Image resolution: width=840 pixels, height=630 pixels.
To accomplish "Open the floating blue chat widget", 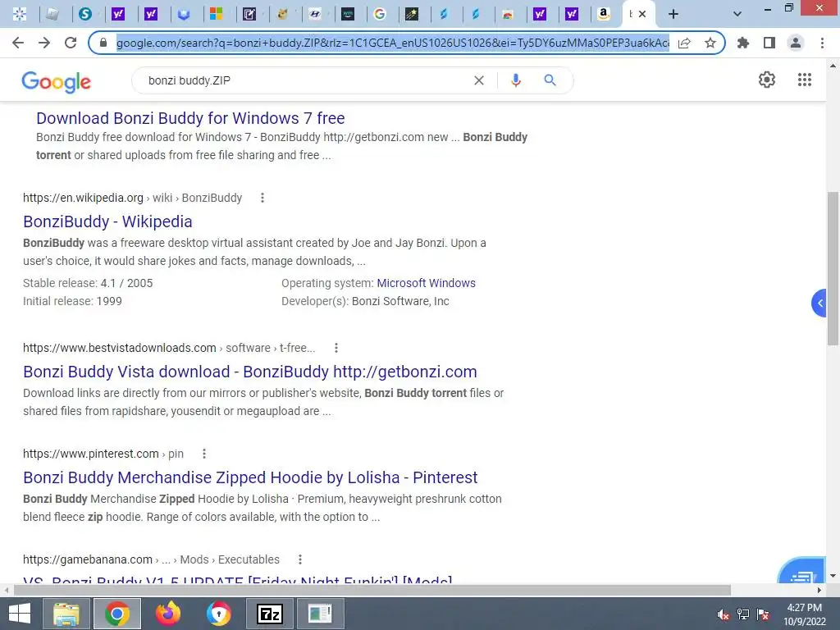I will [802, 571].
